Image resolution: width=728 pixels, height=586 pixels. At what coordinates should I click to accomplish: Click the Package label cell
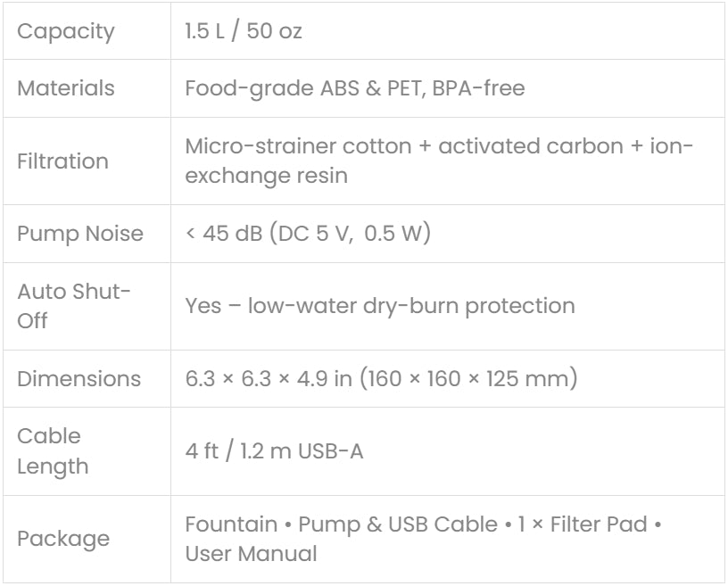coord(63,539)
